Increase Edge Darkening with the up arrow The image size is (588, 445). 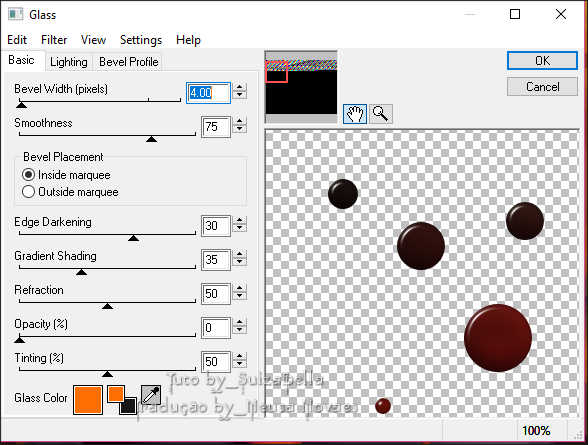click(239, 220)
